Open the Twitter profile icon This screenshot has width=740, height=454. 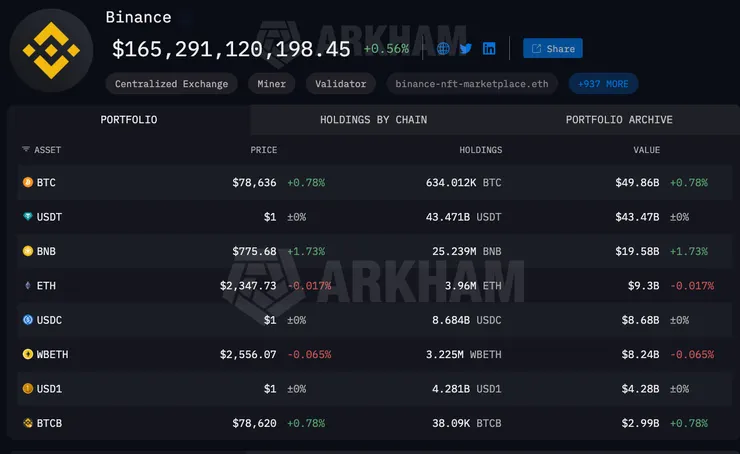[466, 49]
